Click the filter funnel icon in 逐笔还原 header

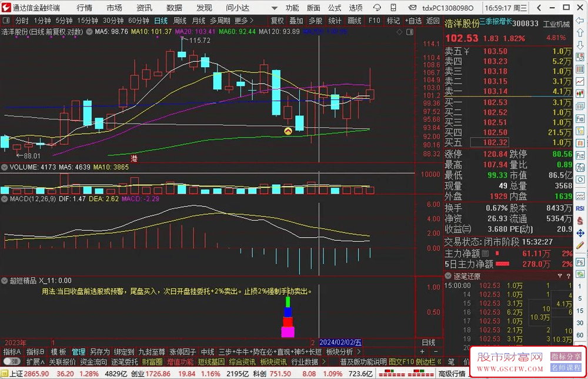pos(560,276)
